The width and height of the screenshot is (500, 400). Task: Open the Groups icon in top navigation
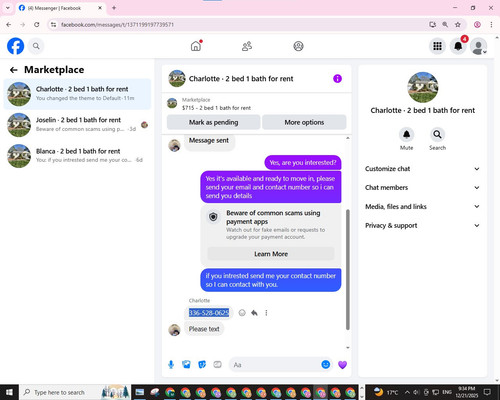298,46
